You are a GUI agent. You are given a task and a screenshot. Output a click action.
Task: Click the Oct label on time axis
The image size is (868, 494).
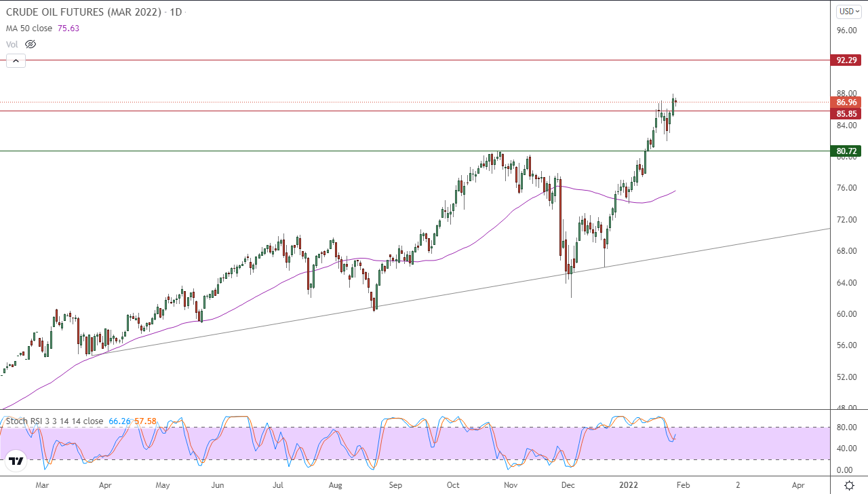click(453, 485)
